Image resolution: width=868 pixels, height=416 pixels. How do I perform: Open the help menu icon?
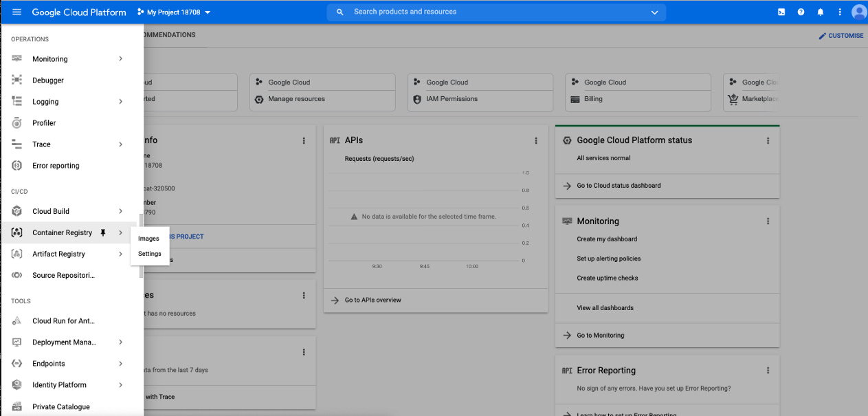pyautogui.click(x=801, y=12)
